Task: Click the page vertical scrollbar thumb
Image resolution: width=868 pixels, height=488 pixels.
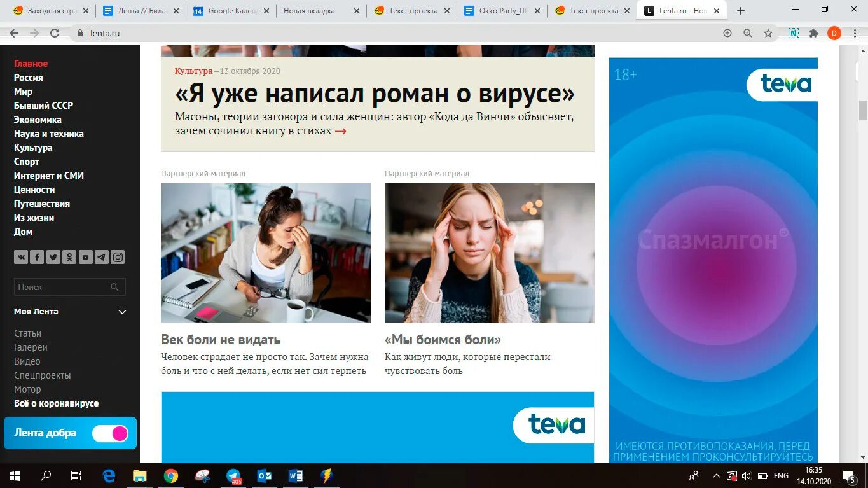Action: [x=863, y=109]
